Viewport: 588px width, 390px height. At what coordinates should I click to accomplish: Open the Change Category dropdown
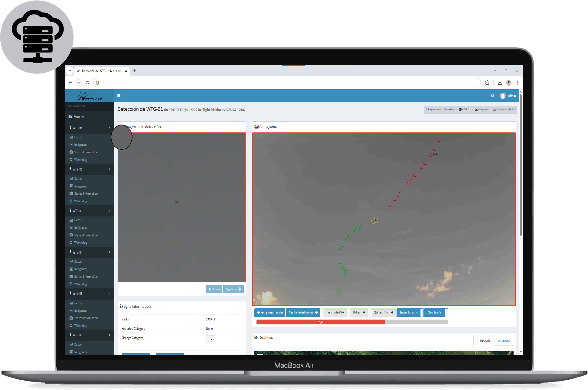[211, 340]
